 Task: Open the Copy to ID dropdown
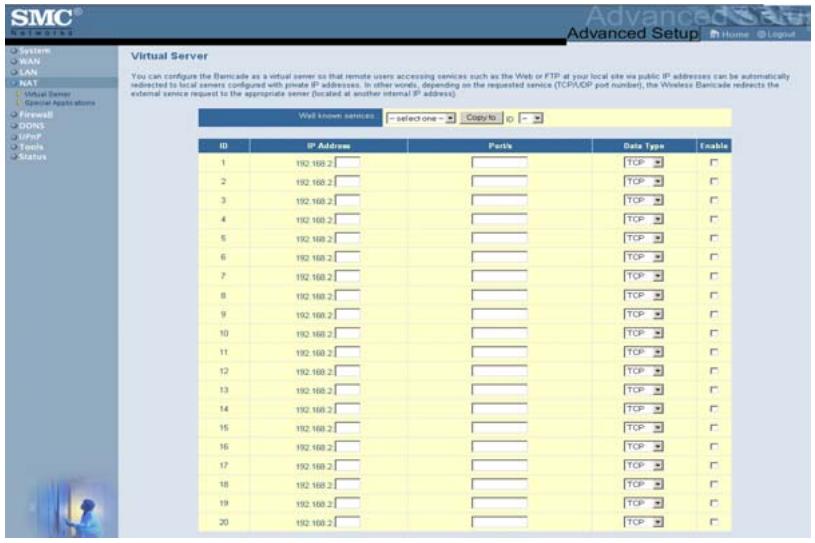pos(531,118)
